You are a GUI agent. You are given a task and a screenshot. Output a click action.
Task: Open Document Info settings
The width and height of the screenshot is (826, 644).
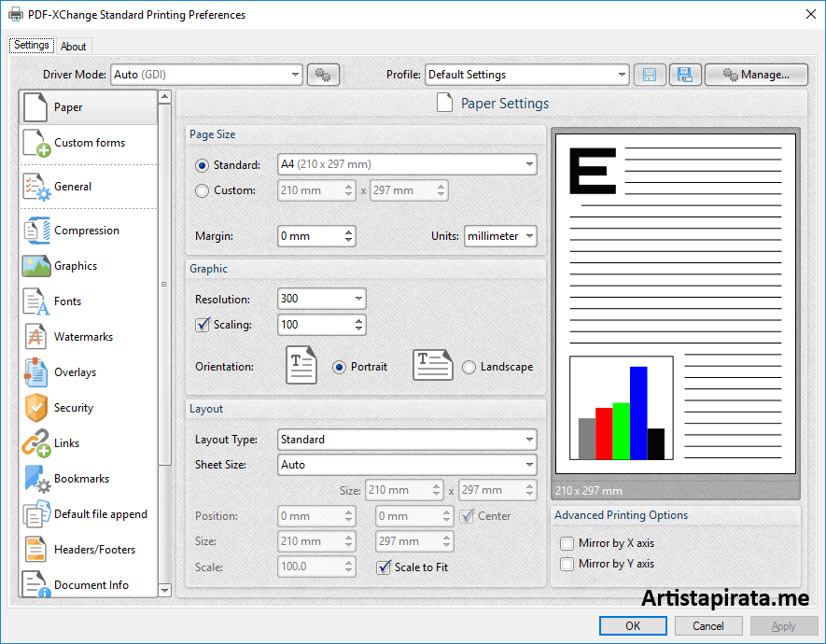click(x=35, y=584)
